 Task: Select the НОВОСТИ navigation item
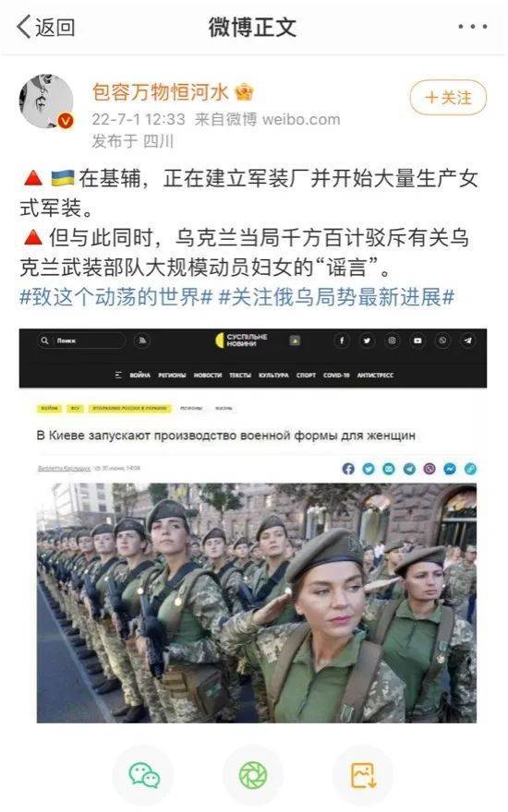coord(207,375)
